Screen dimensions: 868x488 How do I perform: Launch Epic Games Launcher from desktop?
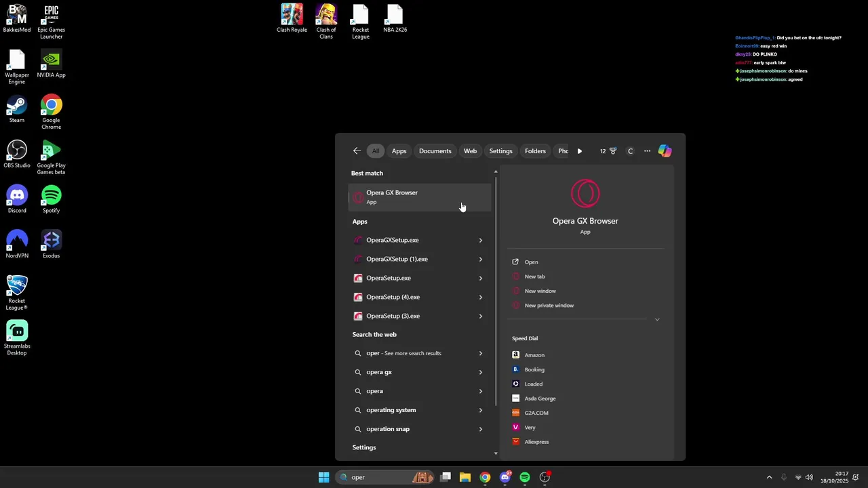coord(51,22)
